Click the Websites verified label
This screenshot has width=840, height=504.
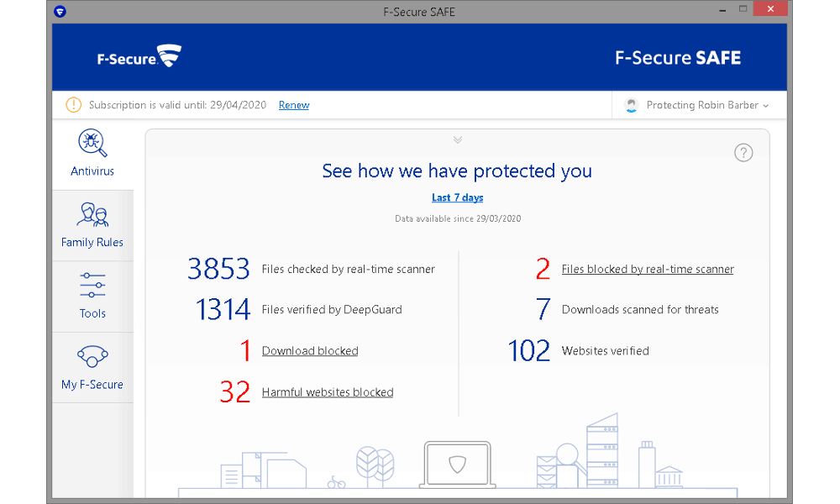605,351
